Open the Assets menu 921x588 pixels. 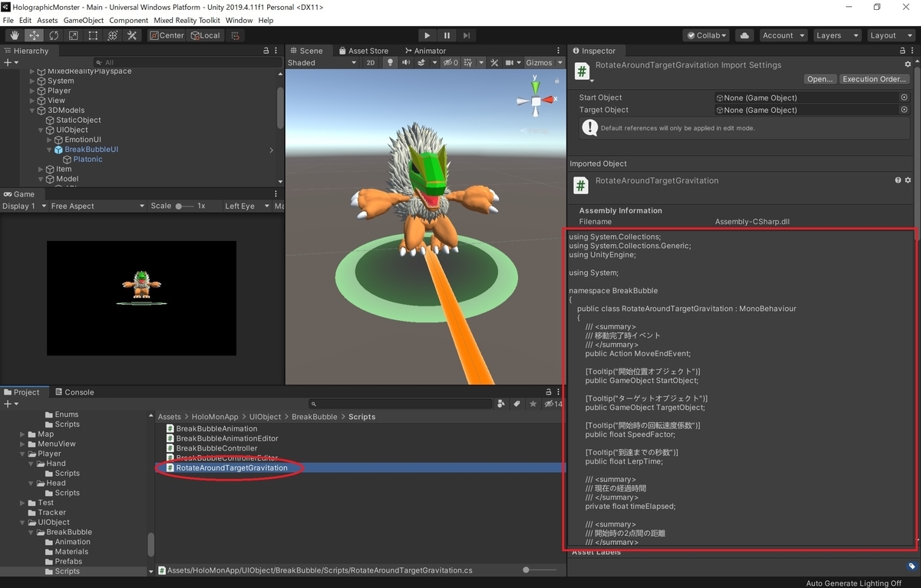[x=47, y=20]
